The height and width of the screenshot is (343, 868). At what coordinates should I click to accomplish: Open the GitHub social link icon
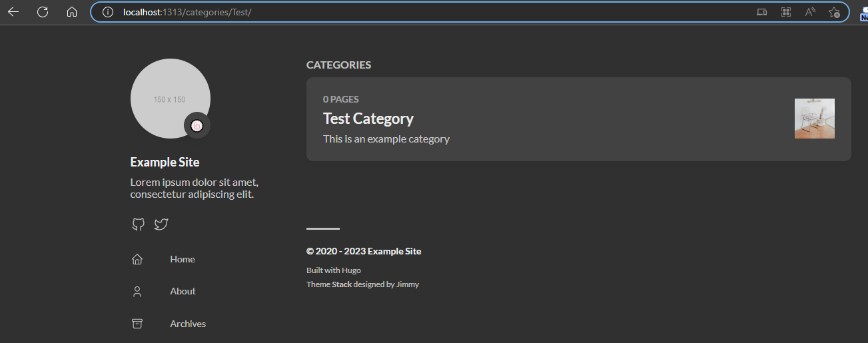[x=138, y=224]
